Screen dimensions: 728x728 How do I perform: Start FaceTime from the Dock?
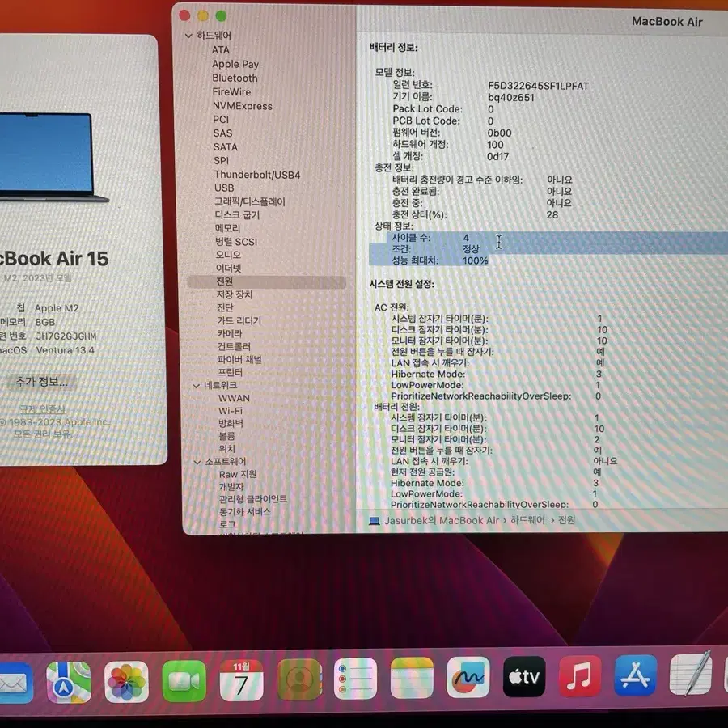point(184,681)
